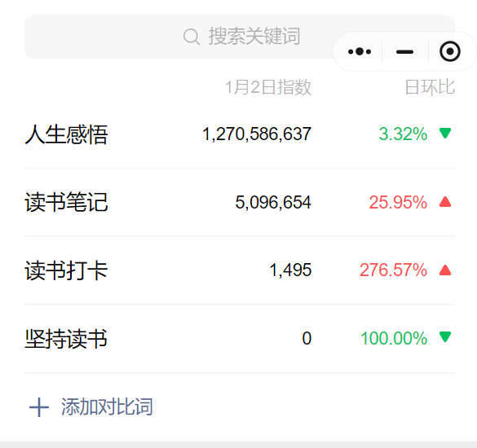Viewport: 477px width, 448px height.
Task: Open the mini program more-options dots menu
Action: coord(360,51)
